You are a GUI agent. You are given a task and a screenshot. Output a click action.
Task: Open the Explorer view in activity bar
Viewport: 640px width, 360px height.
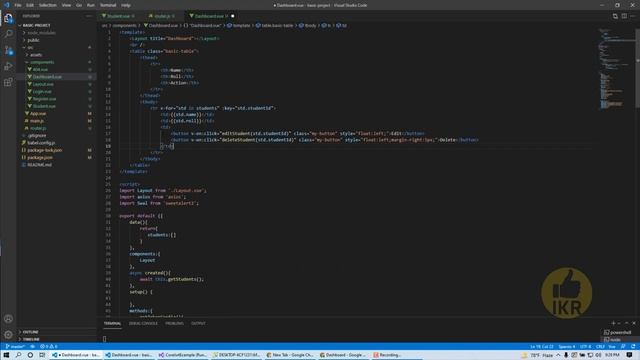(8, 18)
